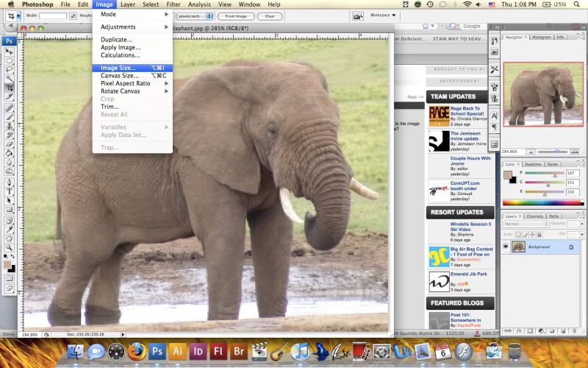This screenshot has height=368, width=588.
Task: Select the Hand tool
Action: click(x=10, y=237)
